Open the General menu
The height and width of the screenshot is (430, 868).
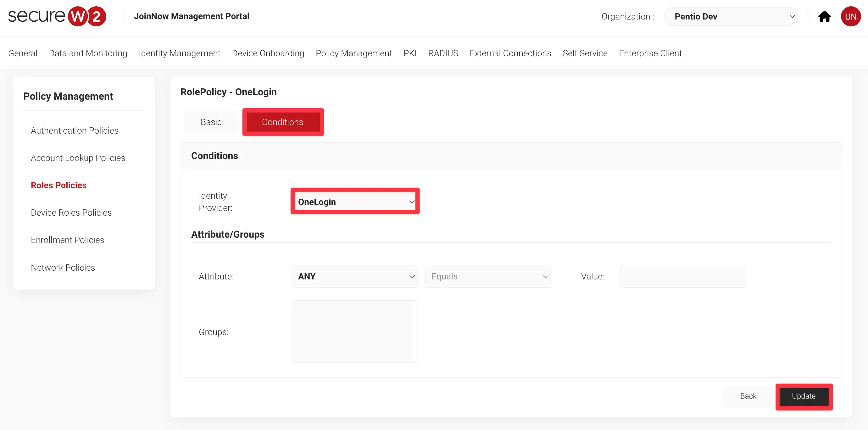pyautogui.click(x=23, y=53)
